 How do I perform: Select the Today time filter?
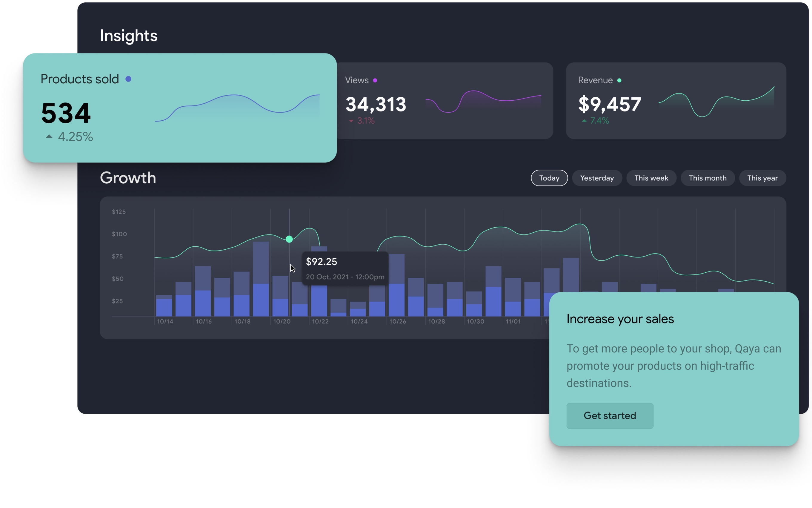[x=549, y=178]
